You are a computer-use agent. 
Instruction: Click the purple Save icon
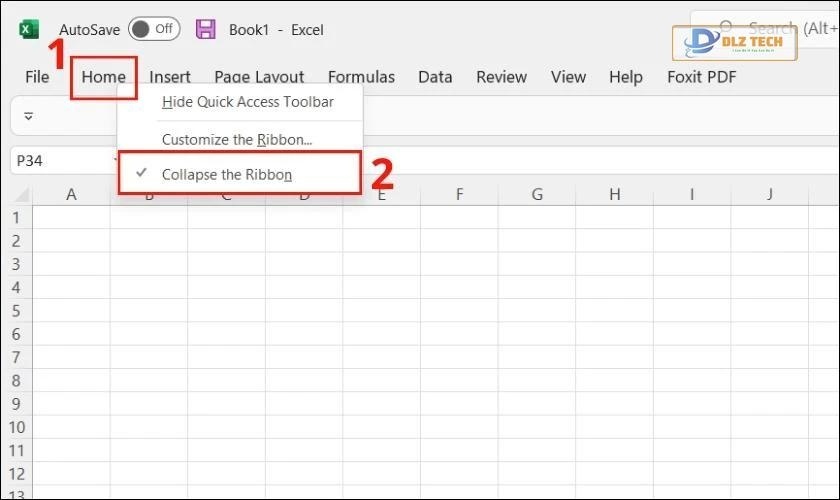point(206,29)
